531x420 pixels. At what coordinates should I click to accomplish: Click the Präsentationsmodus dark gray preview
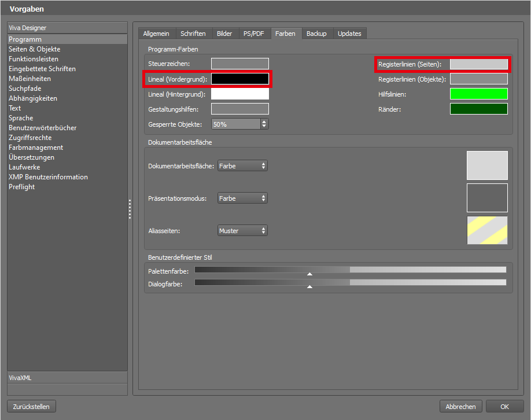(x=487, y=198)
